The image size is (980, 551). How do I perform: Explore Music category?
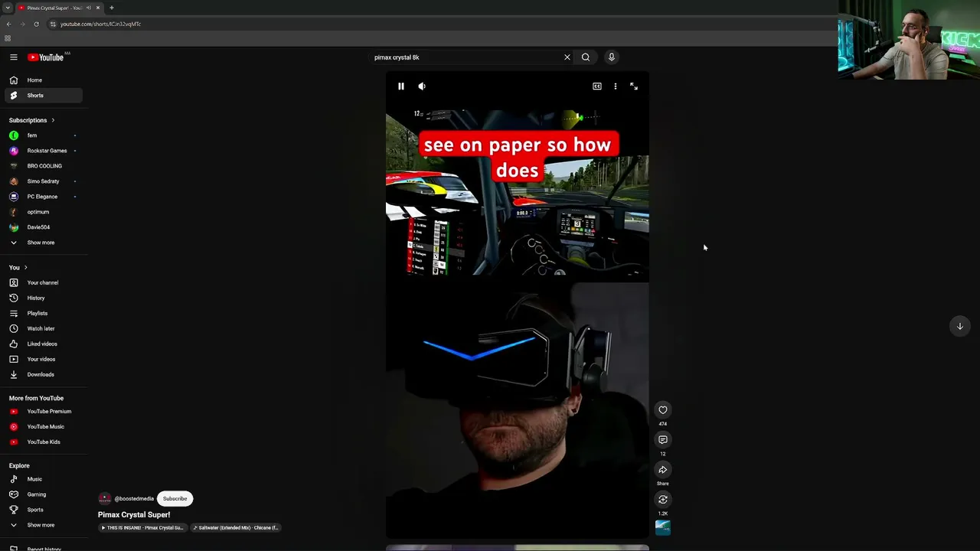click(43, 480)
